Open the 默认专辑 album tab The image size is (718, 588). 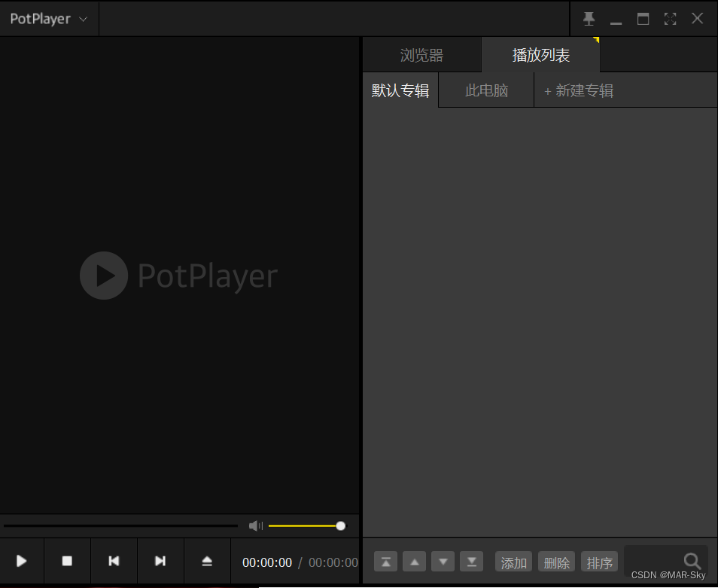tap(400, 90)
